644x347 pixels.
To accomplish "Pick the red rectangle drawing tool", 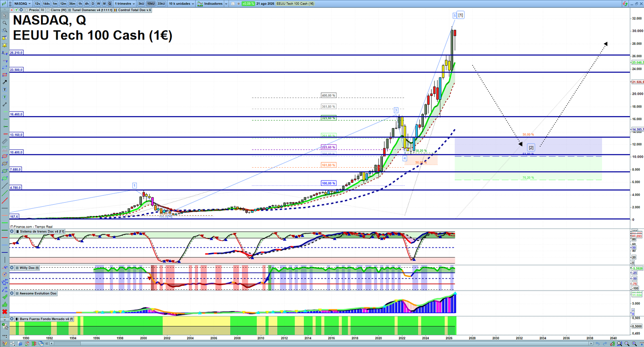I will [x=4, y=75].
